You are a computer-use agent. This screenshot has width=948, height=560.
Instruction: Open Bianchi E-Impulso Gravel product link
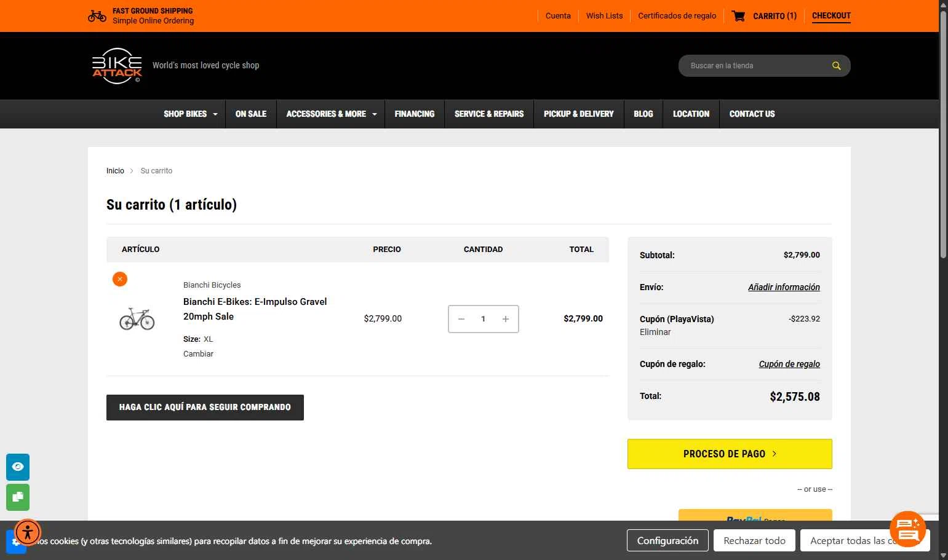tap(255, 309)
